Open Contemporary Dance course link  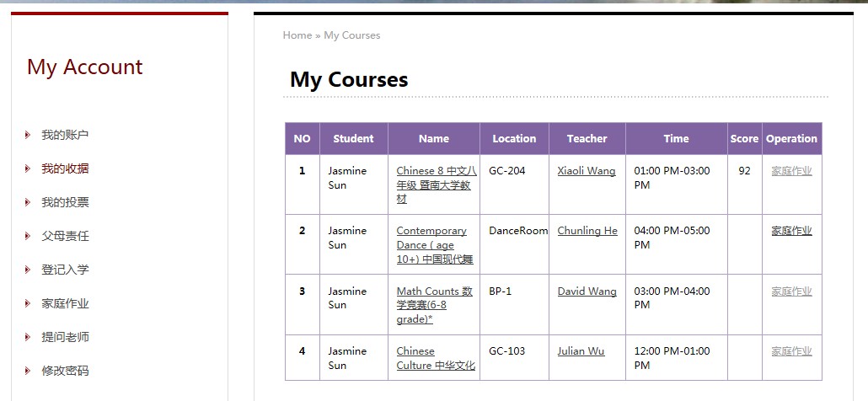(x=435, y=245)
